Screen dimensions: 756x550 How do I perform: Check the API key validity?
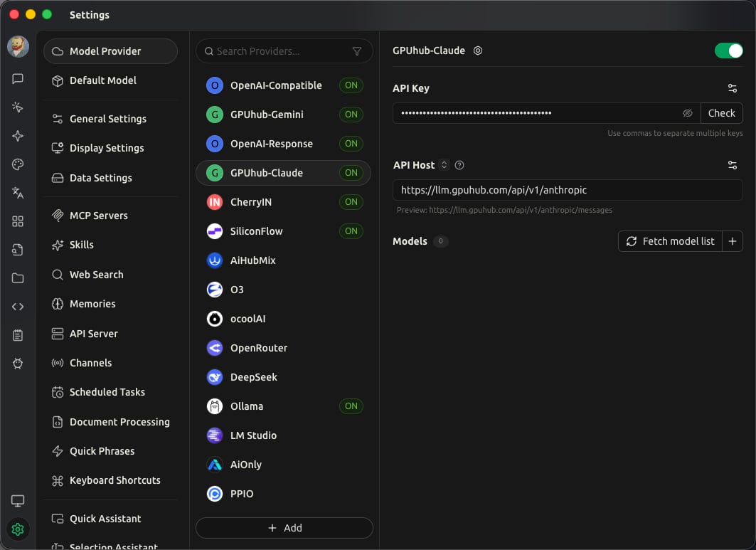pyautogui.click(x=721, y=113)
